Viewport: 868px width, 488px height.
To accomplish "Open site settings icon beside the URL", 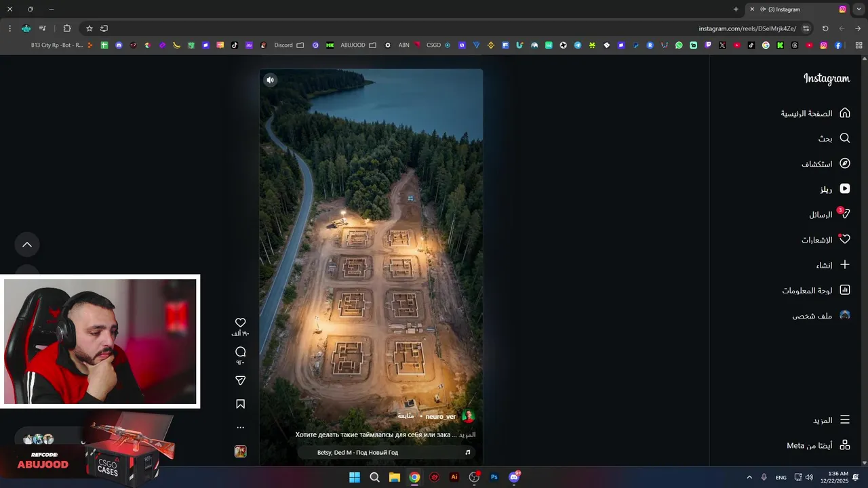I will (806, 28).
